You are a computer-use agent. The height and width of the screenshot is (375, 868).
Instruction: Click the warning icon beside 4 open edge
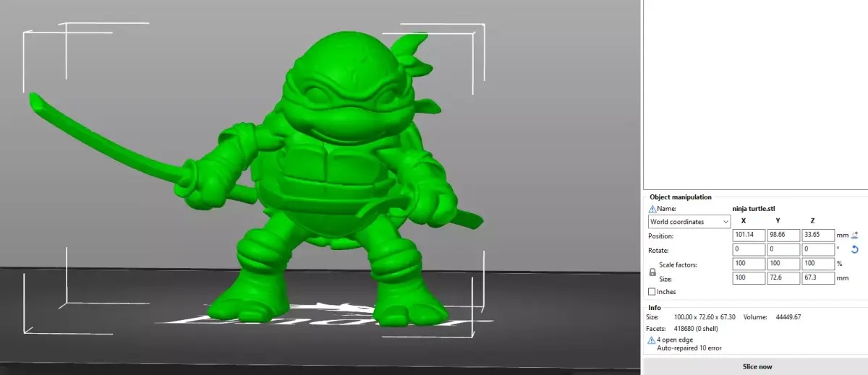click(x=651, y=339)
